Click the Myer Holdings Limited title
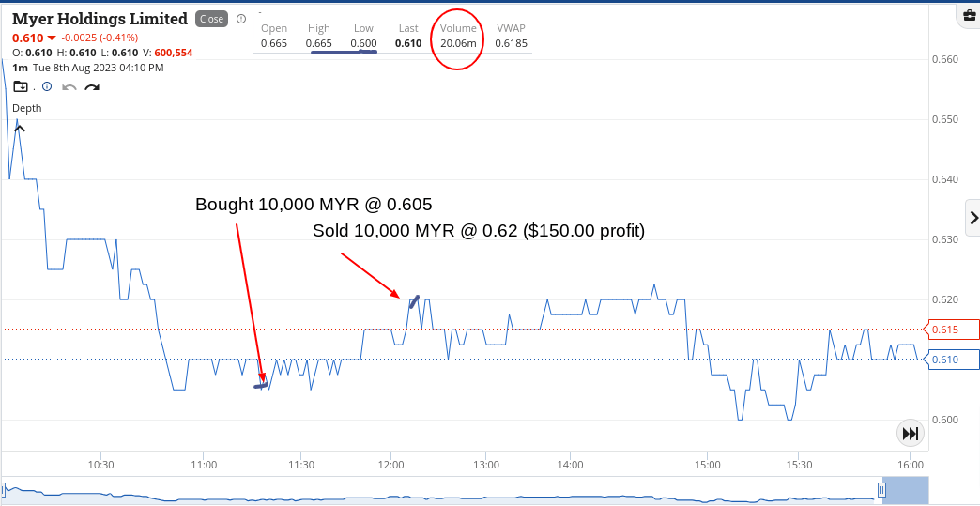Image resolution: width=980 pixels, height=506 pixels. 100,19
